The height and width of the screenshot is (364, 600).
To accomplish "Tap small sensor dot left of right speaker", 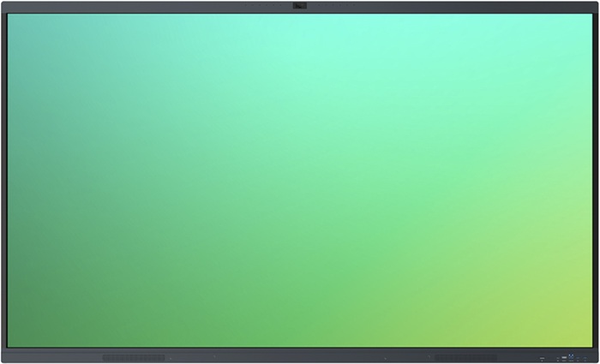I will [x=429, y=357].
